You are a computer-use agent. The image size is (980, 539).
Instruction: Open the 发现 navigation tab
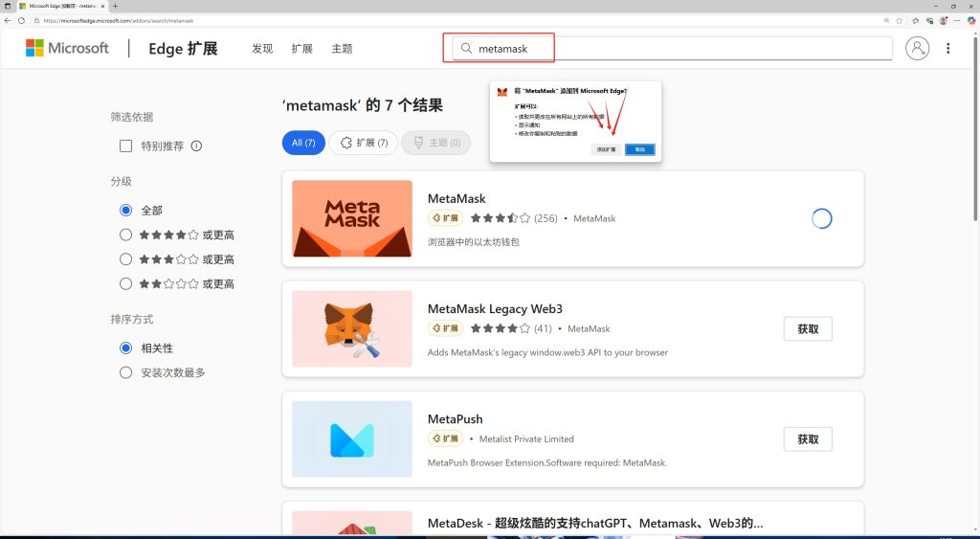262,49
